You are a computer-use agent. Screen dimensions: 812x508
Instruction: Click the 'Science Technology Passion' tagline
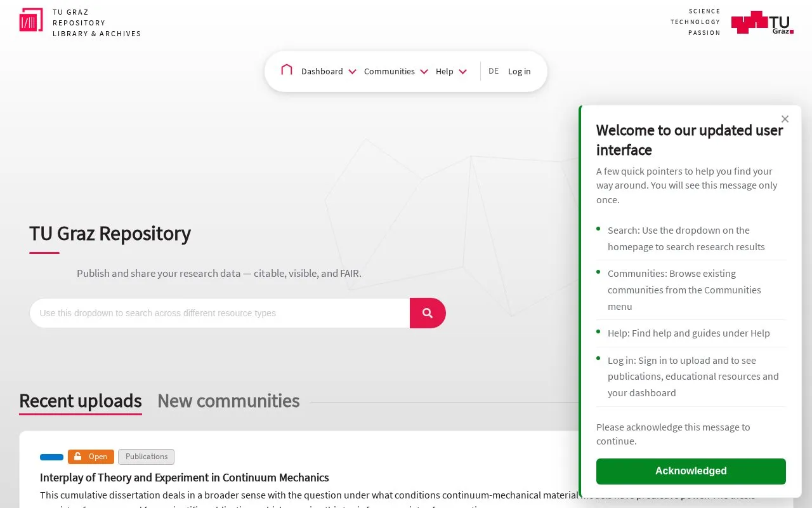(x=695, y=22)
